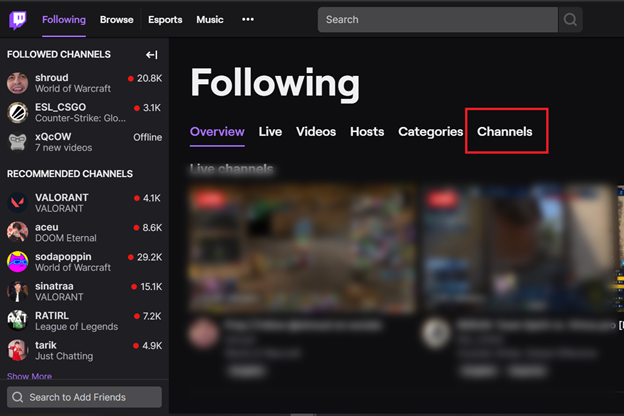
Task: Click the magnifier icon in Add Friends search
Action: point(18,397)
